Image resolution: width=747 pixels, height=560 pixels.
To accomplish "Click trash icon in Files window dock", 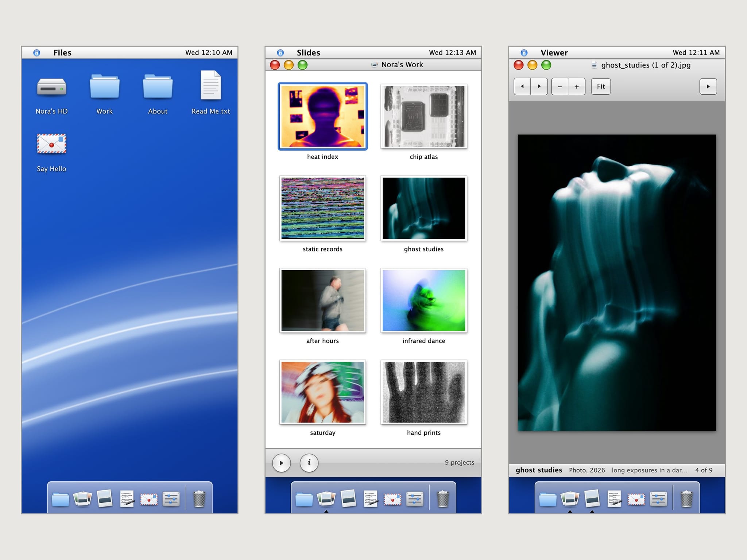I will pyautogui.click(x=199, y=499).
